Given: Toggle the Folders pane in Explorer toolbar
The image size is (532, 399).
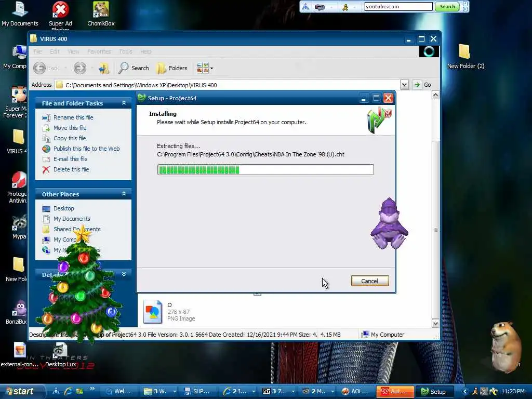Looking at the screenshot, I should pyautogui.click(x=171, y=68).
